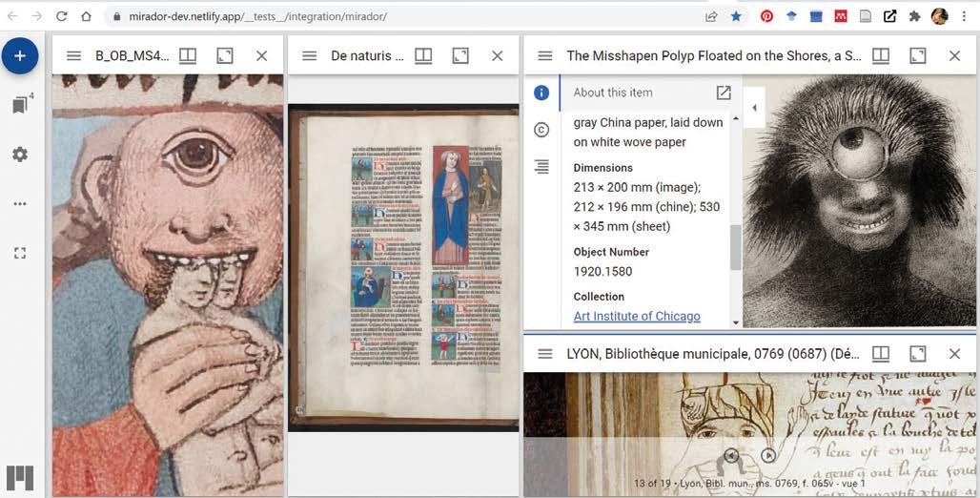980x498 pixels.
Task: Select the rights copyright tab icon
Action: [541, 130]
